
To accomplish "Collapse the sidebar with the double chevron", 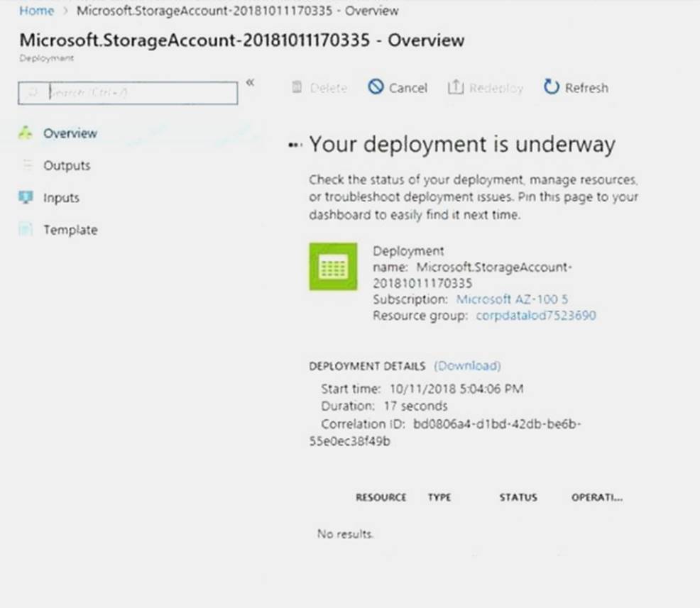I will pos(250,82).
